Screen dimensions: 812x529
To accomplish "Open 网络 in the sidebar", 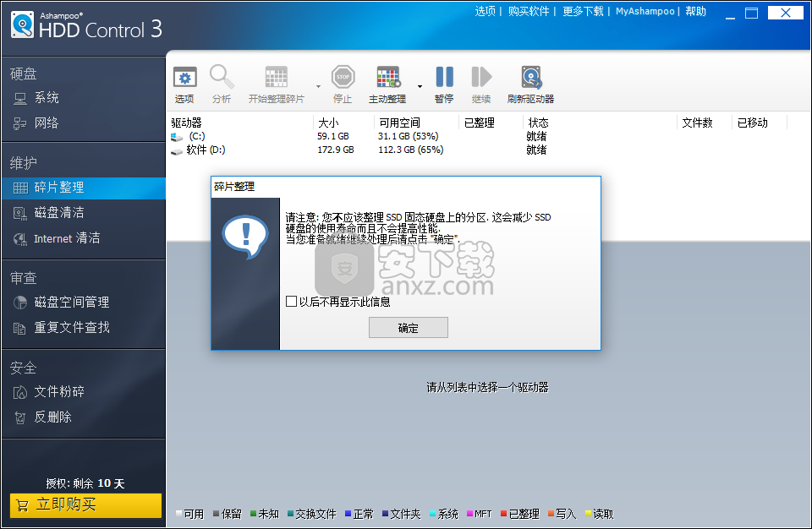I will 84,123.
